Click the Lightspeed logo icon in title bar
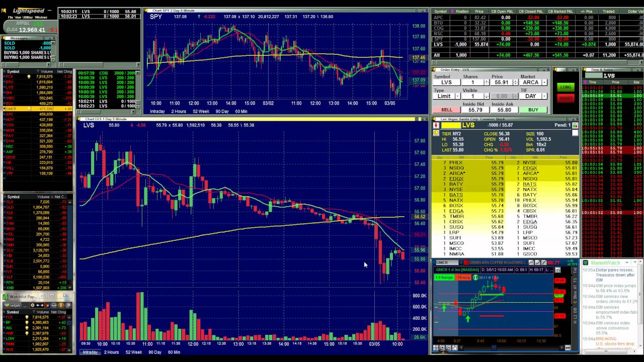This screenshot has width=644, height=362. [5, 11]
